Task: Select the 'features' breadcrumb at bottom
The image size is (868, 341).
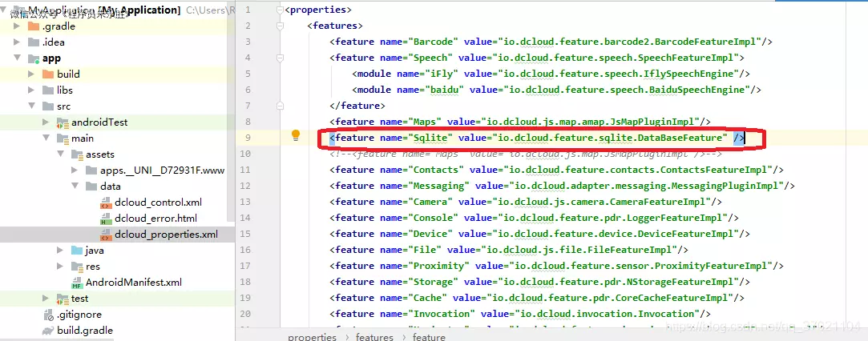Action: point(374,337)
